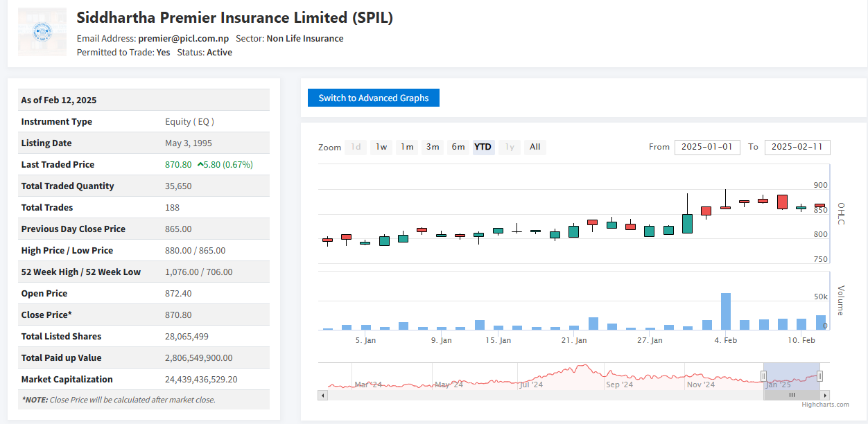
Task: Select the 1w zoom range
Action: (x=381, y=147)
